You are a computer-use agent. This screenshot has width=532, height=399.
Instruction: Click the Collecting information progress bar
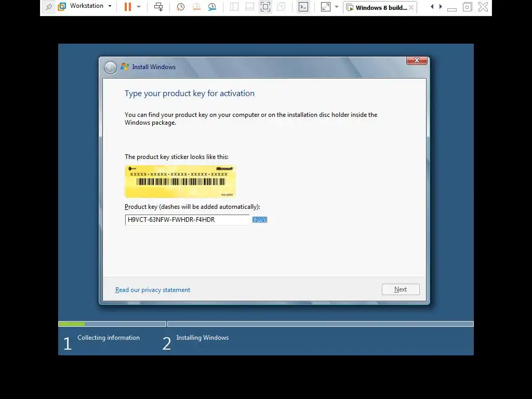click(112, 324)
